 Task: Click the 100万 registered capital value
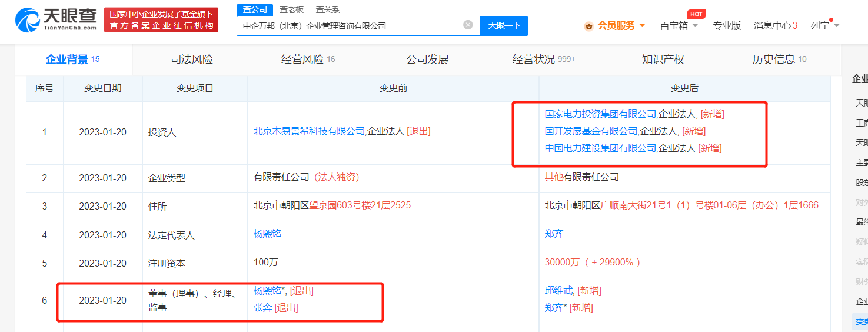[x=266, y=263]
